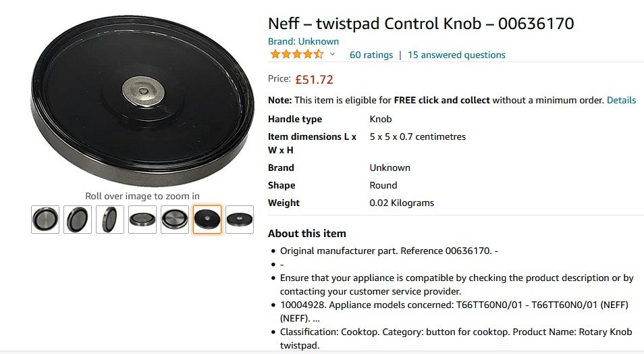The width and height of the screenshot is (644, 354).
Task: Click the Roll over image to zoom text
Action: coord(142,196)
